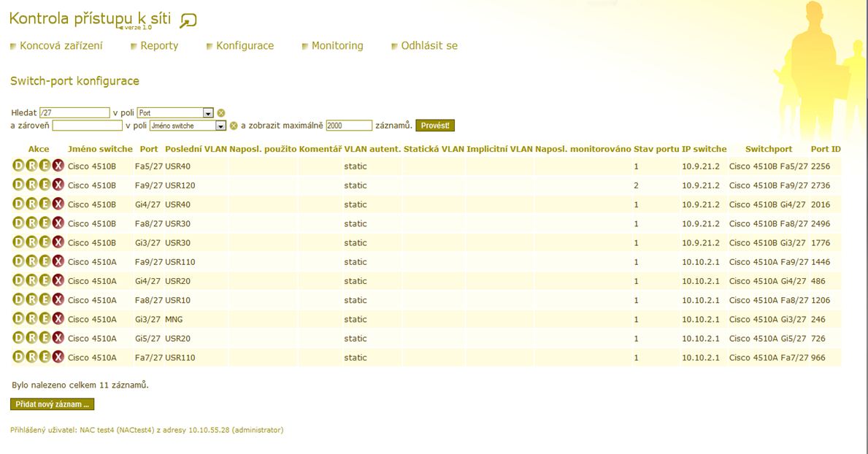
Task: Click the search icon next to the page title
Action: 188,20
